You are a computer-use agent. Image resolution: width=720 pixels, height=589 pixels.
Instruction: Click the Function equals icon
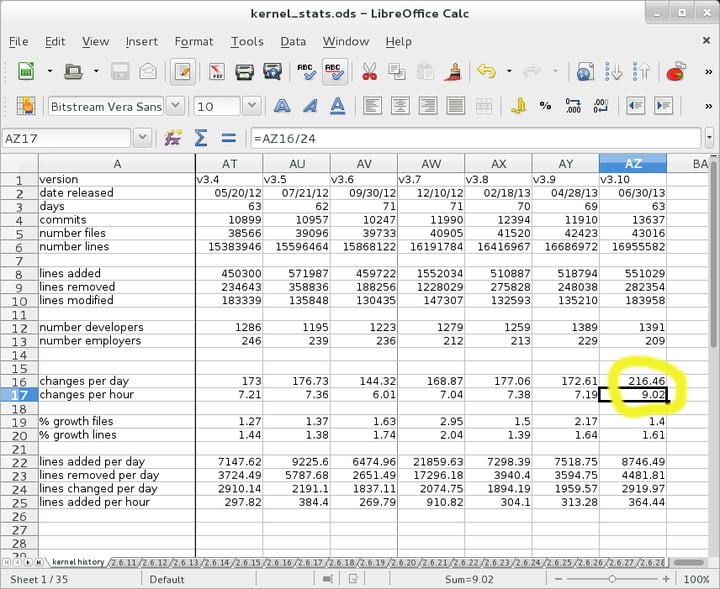pyautogui.click(x=229, y=138)
